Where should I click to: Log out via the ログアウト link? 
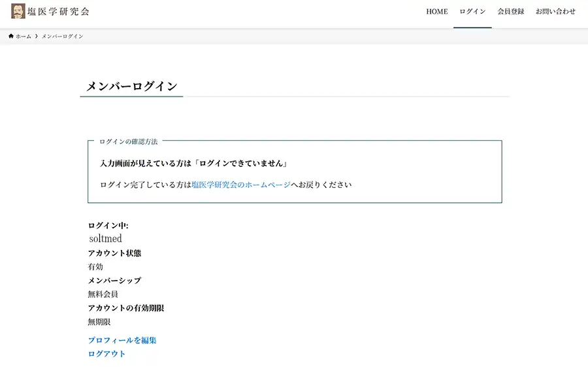click(x=106, y=354)
